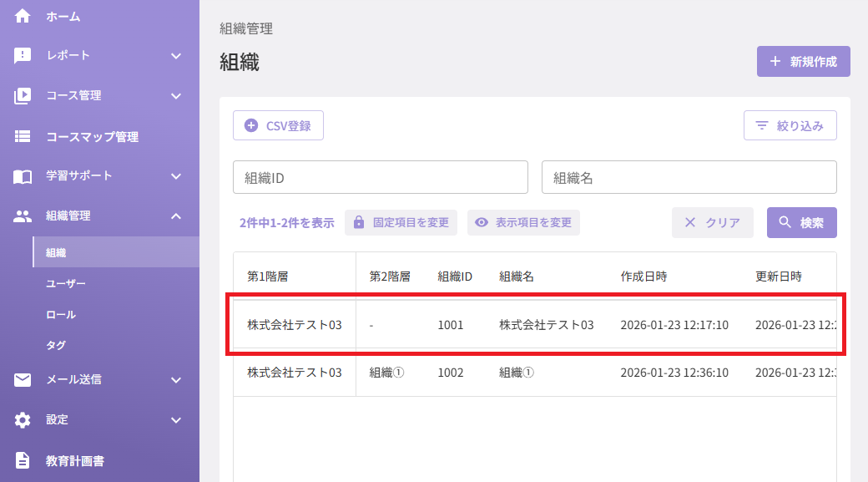The image size is (868, 482).
Task: Expand the メール送信 menu chevron
Action: 176,380
